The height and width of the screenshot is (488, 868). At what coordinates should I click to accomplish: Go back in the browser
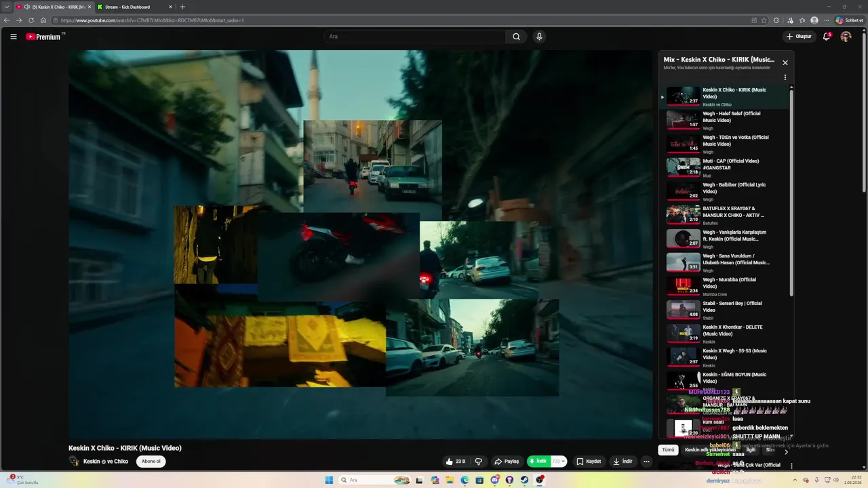coord(7,20)
